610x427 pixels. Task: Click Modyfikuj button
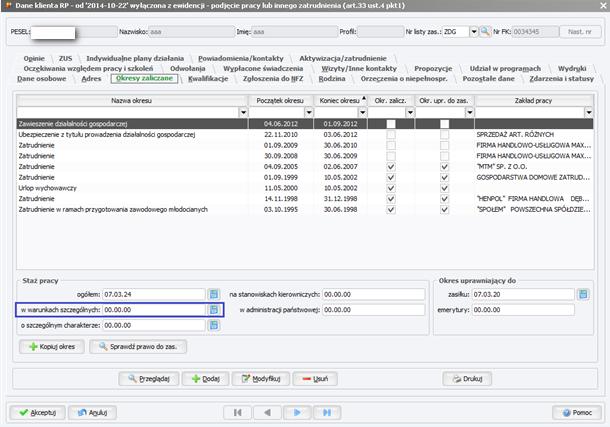[x=261, y=378]
